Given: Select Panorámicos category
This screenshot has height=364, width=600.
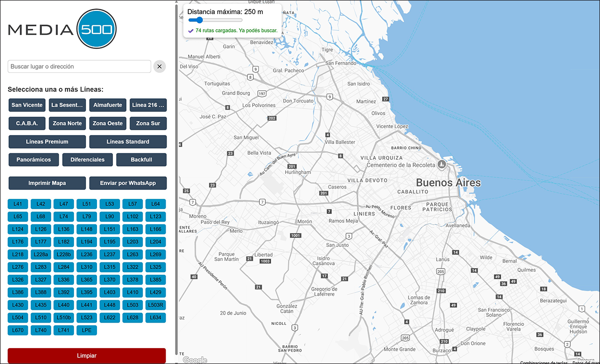Looking at the screenshot, I should 33,159.
